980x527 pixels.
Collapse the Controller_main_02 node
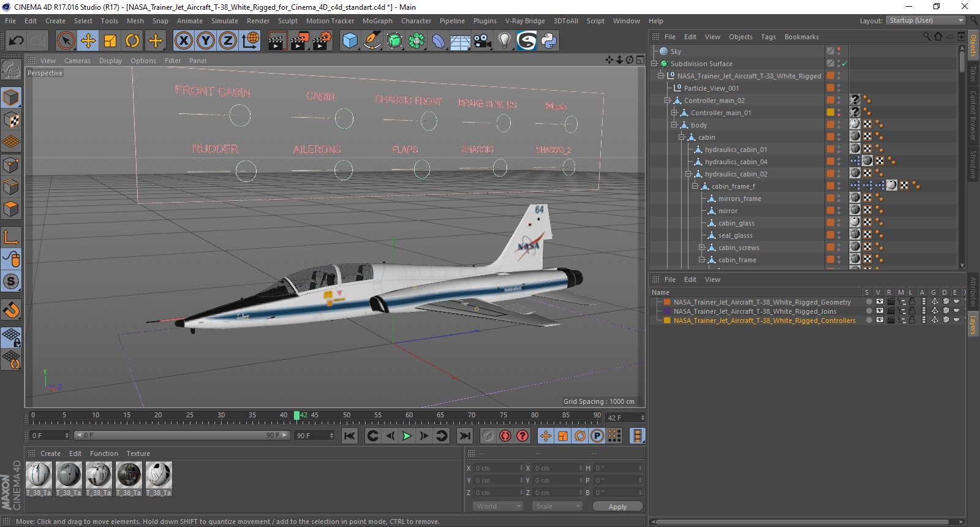pyautogui.click(x=668, y=100)
